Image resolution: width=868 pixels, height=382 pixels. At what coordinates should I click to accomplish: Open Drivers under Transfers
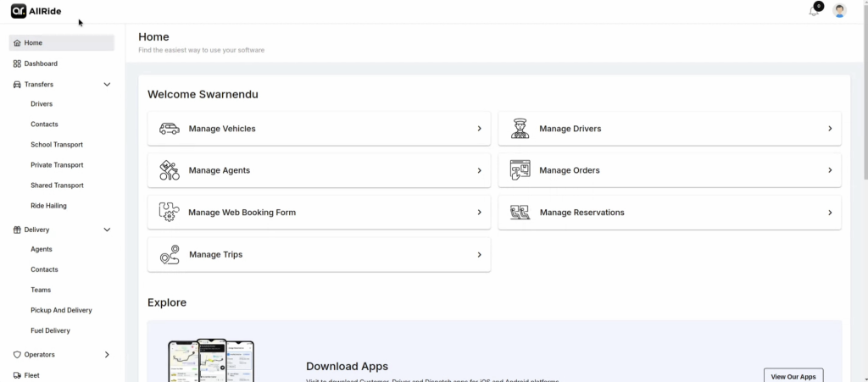pos(42,104)
